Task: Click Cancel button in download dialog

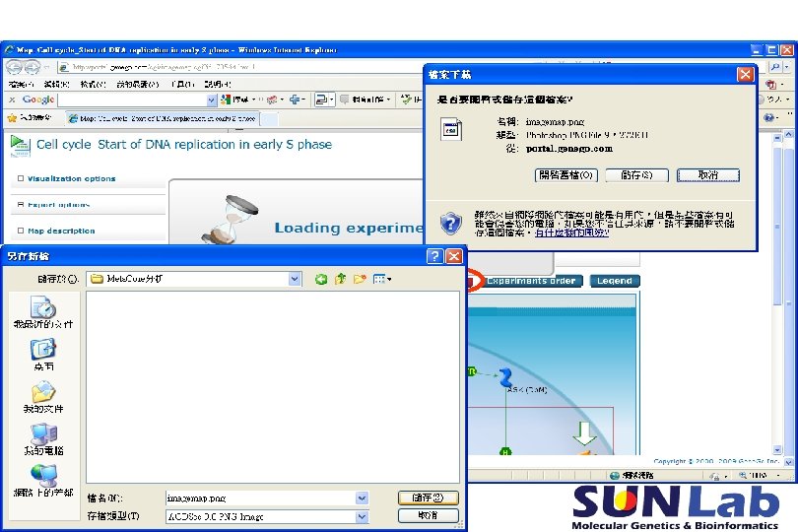Action: [x=708, y=175]
